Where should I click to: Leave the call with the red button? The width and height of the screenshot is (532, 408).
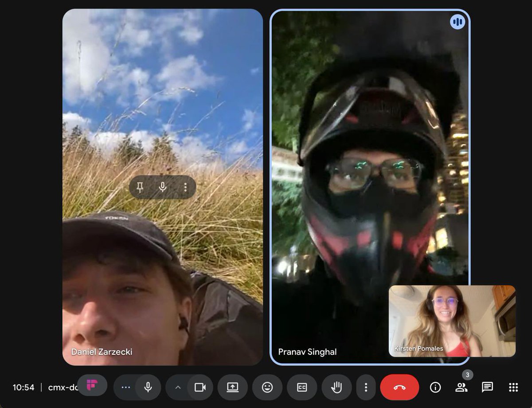point(399,387)
